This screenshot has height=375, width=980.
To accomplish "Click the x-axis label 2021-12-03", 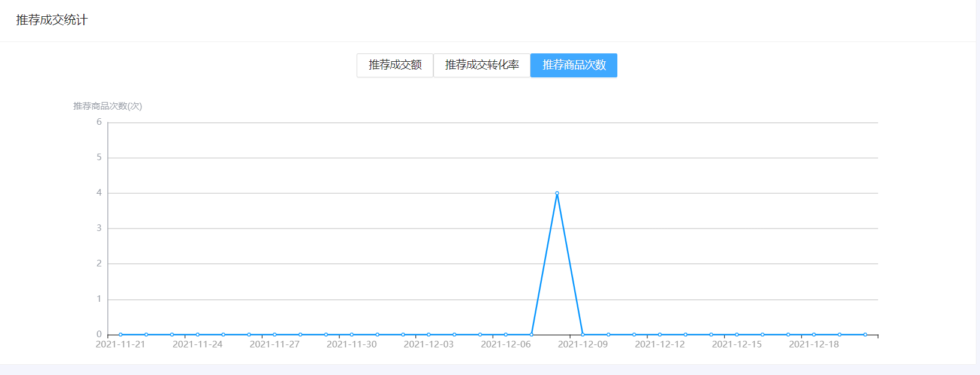I will (429, 344).
